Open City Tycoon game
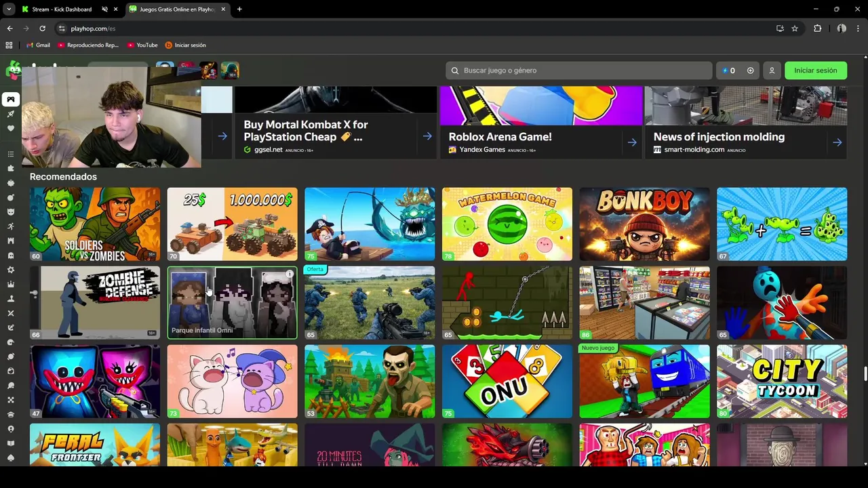The width and height of the screenshot is (868, 488). (782, 382)
